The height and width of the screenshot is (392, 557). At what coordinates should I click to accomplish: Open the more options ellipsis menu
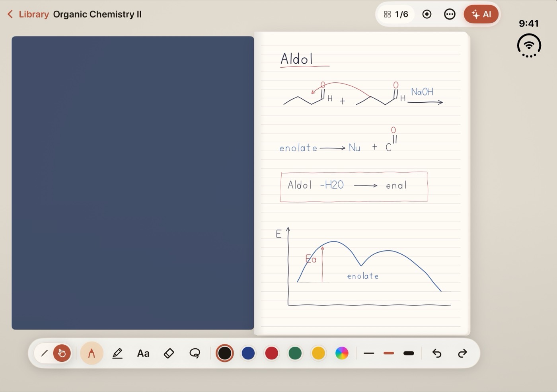(450, 14)
